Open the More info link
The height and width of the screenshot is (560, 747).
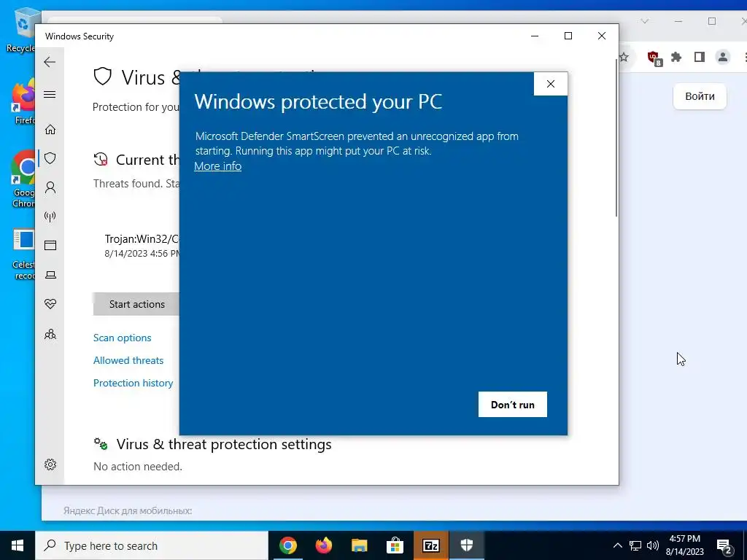click(217, 166)
